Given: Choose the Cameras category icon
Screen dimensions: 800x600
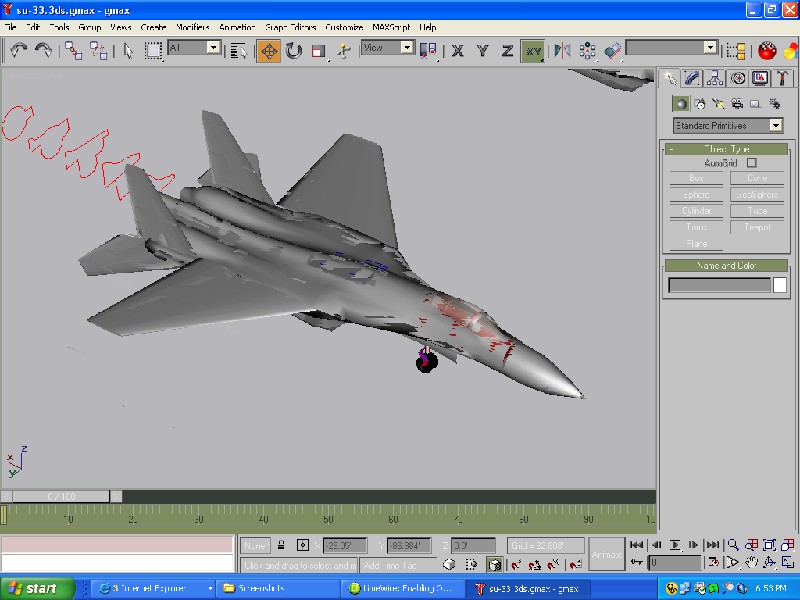Looking at the screenshot, I should pyautogui.click(x=737, y=103).
